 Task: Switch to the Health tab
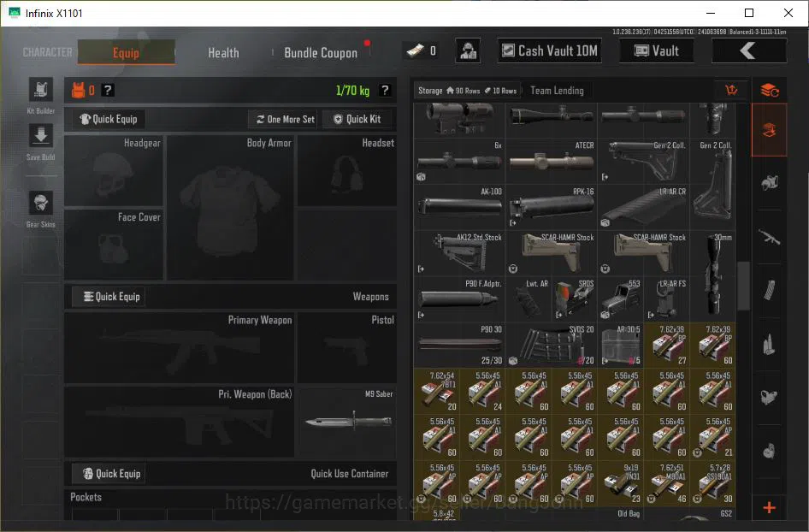tap(223, 53)
